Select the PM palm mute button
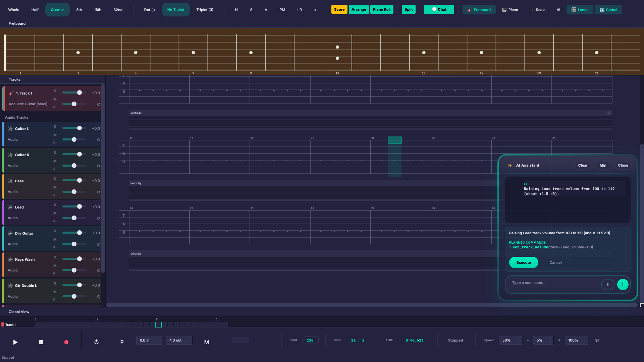 tap(282, 10)
